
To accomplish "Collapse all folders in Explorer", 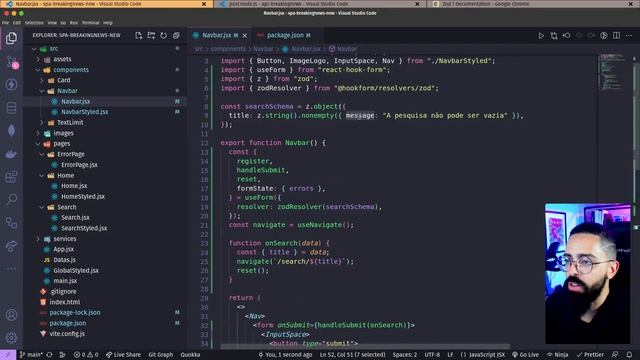I will click(x=176, y=36).
